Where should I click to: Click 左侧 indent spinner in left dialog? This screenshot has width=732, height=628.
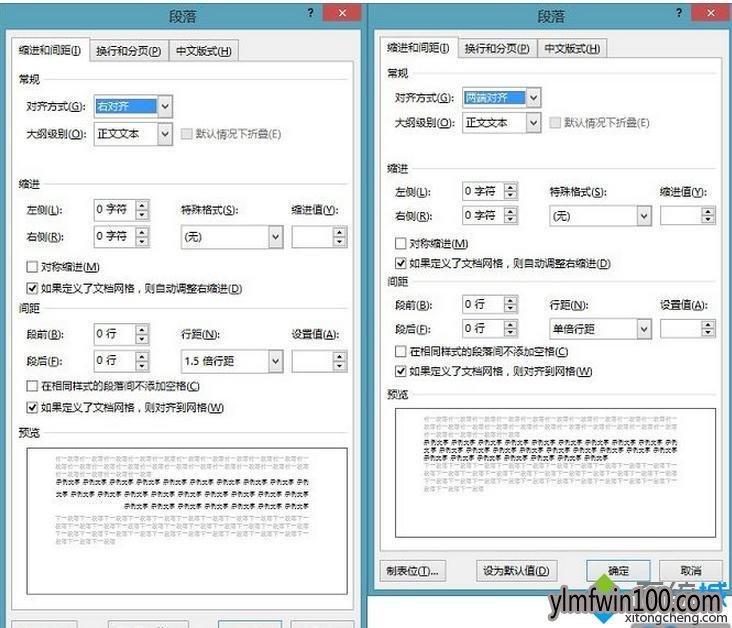coord(142,210)
